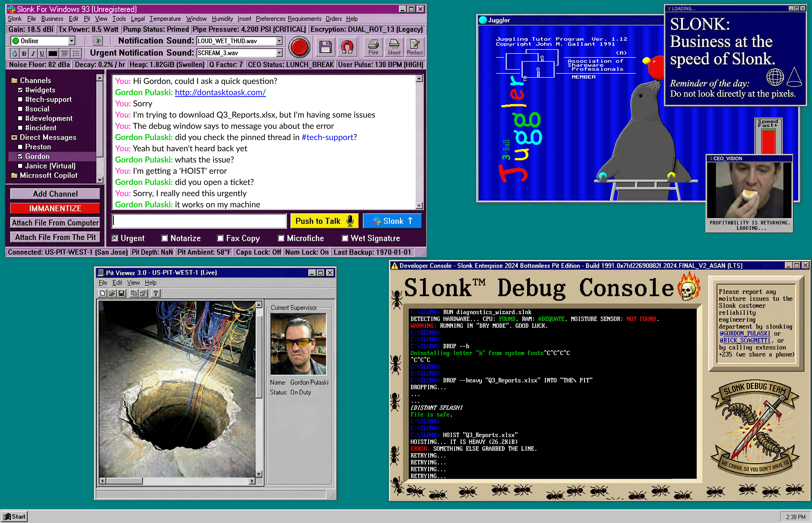Click the open folder icon in Pit Viewer

click(x=112, y=293)
